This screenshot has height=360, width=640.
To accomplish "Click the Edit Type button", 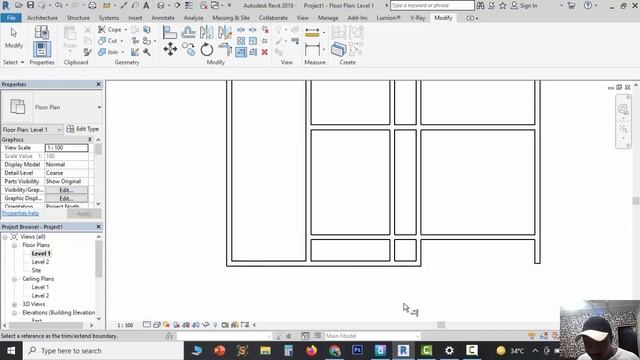I will pyautogui.click(x=83, y=129).
